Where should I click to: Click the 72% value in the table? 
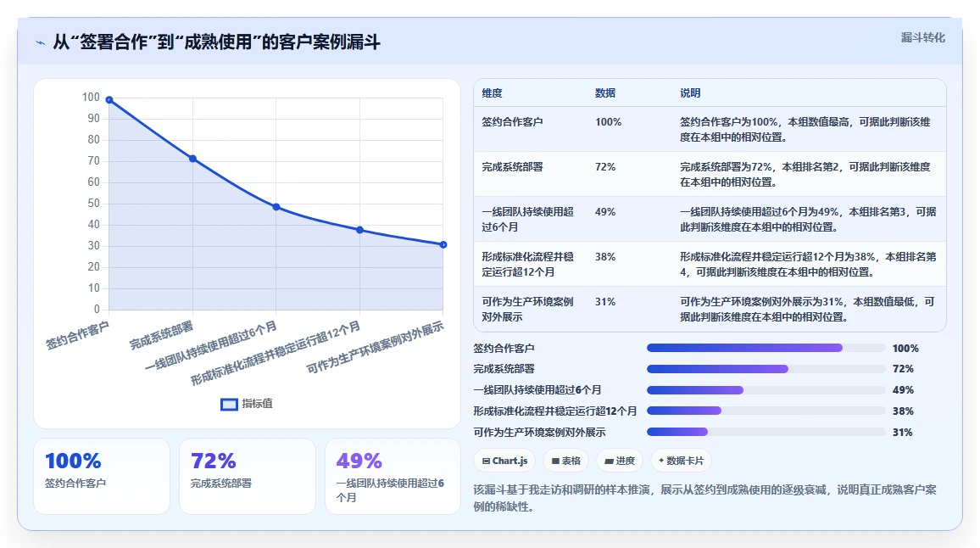605,167
